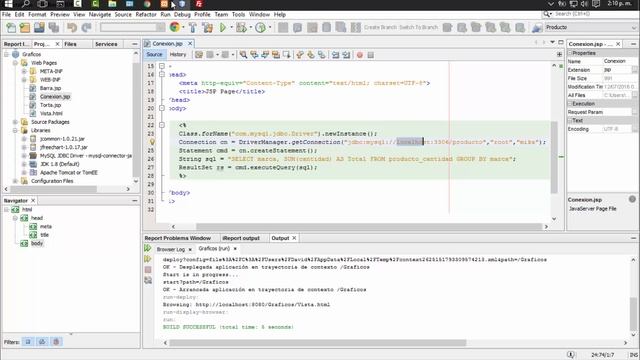Click the Stop Macro Recording icon
The image size is (640, 360).
(x=371, y=55)
